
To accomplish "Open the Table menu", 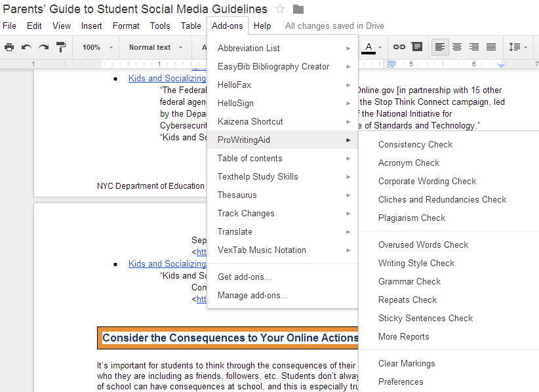I will coord(191,26).
